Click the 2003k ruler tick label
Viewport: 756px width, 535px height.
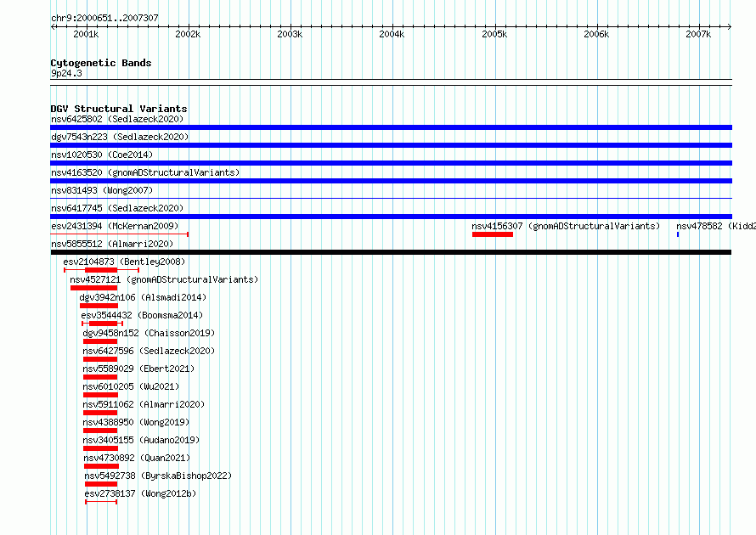tap(290, 34)
